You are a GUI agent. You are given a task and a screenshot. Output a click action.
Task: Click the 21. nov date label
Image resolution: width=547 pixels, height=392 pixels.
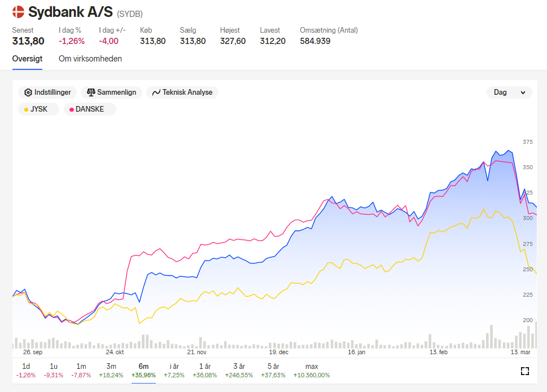coord(197,352)
